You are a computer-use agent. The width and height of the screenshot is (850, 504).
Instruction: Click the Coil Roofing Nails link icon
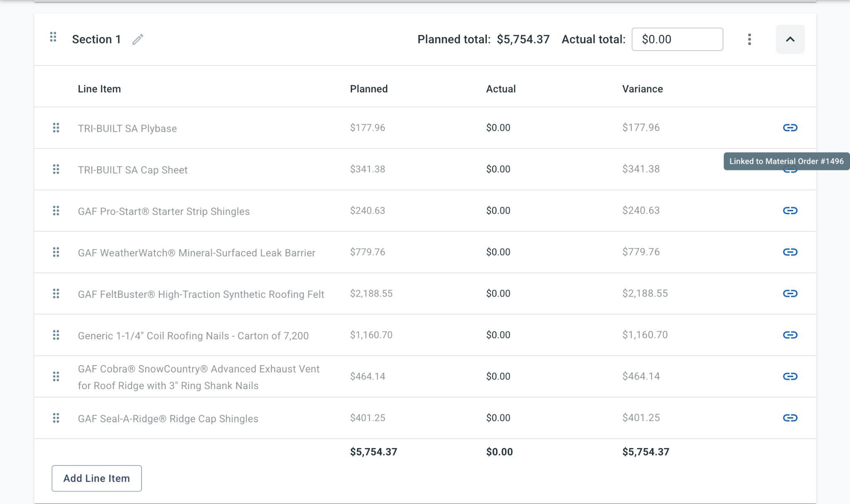[x=790, y=335]
